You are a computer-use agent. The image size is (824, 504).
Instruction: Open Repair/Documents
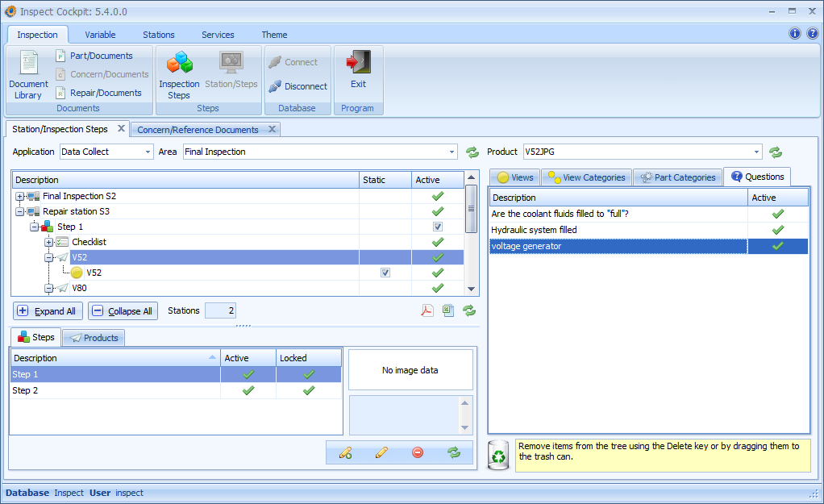coord(99,93)
